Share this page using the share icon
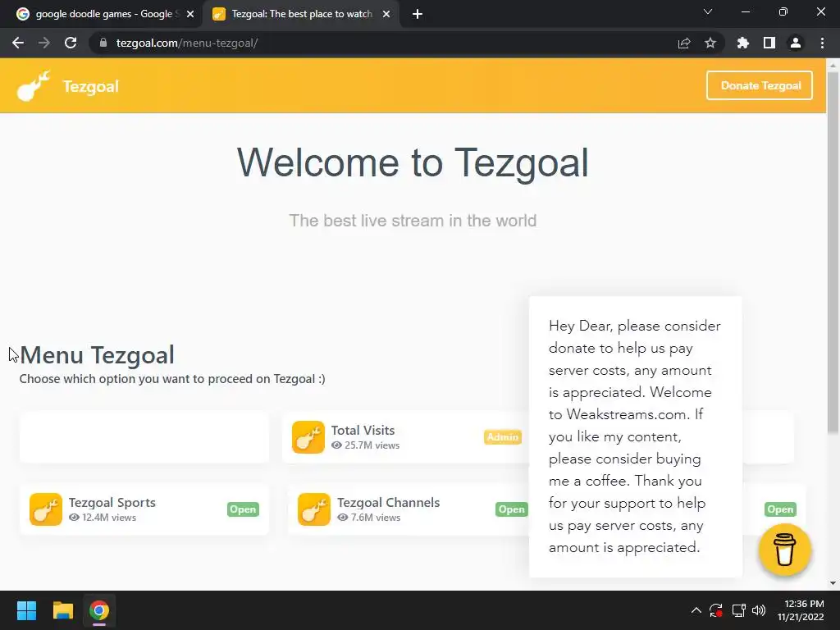 [684, 43]
